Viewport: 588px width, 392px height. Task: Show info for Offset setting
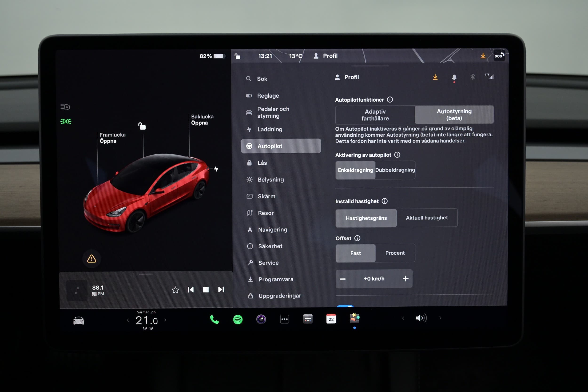[357, 238]
